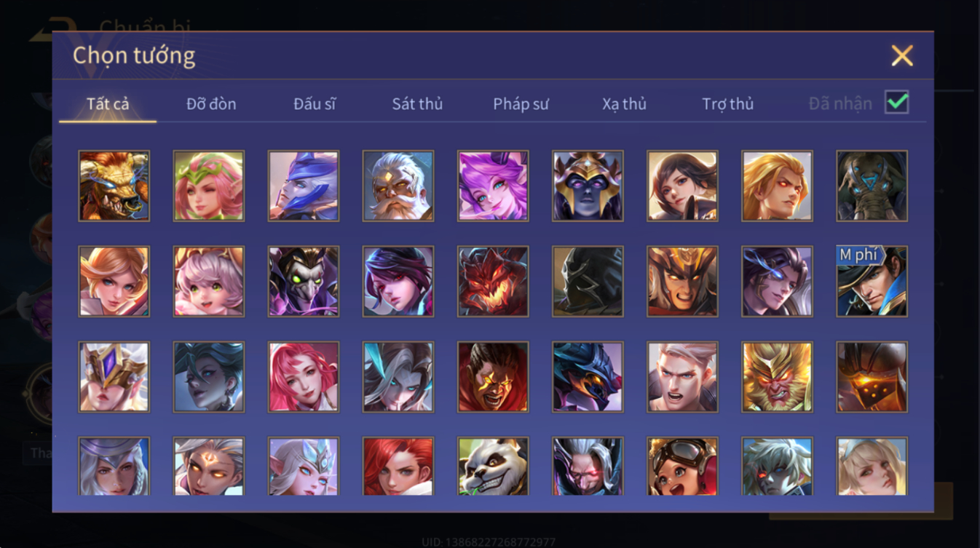Pick the dark black-armored knight hero
980x548 pixels.
(x=588, y=281)
